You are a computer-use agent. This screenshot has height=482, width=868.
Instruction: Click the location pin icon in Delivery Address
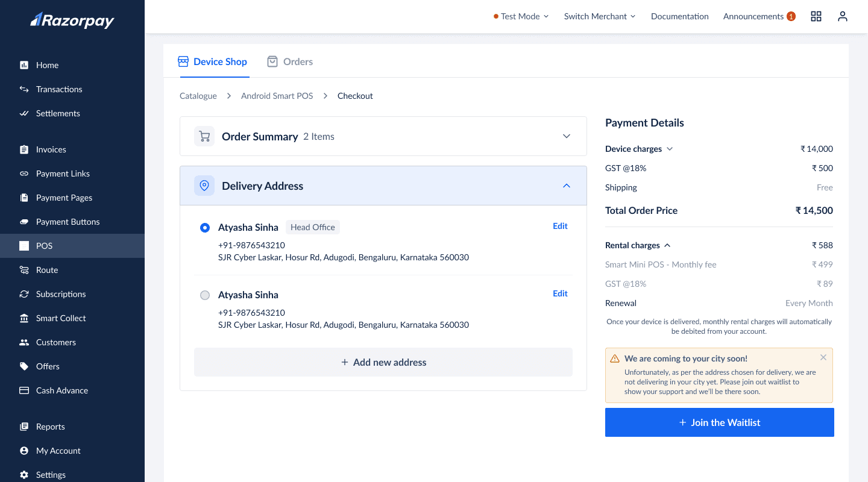click(204, 186)
